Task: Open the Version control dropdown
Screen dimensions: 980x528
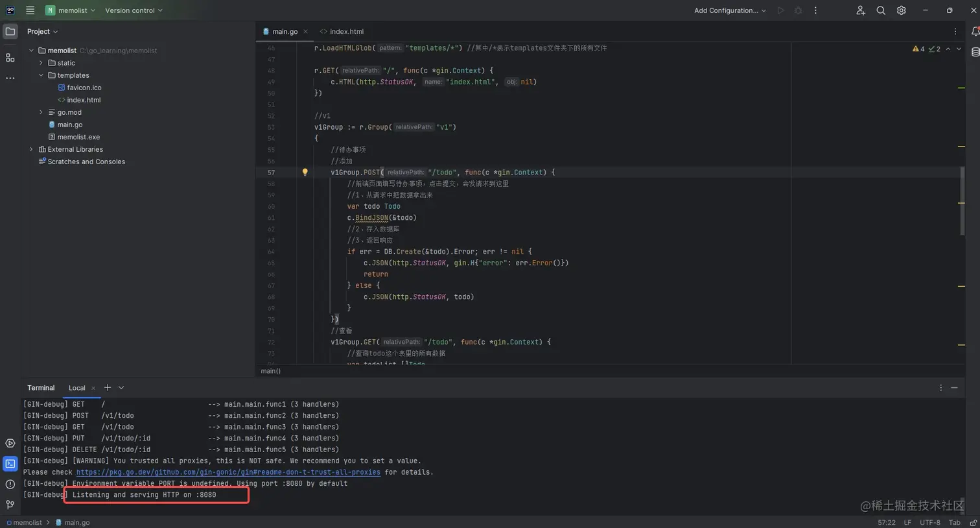Action: [134, 10]
